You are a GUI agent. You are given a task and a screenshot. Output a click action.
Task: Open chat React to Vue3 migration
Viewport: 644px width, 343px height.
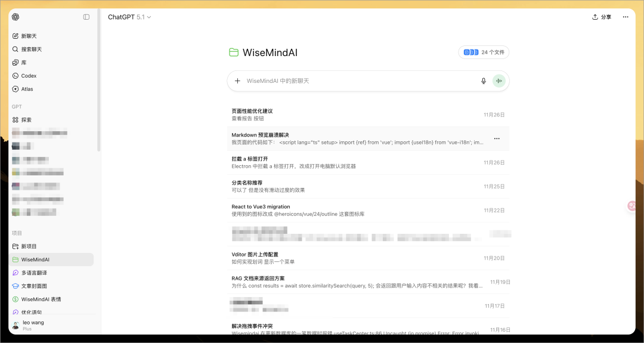[x=368, y=211]
